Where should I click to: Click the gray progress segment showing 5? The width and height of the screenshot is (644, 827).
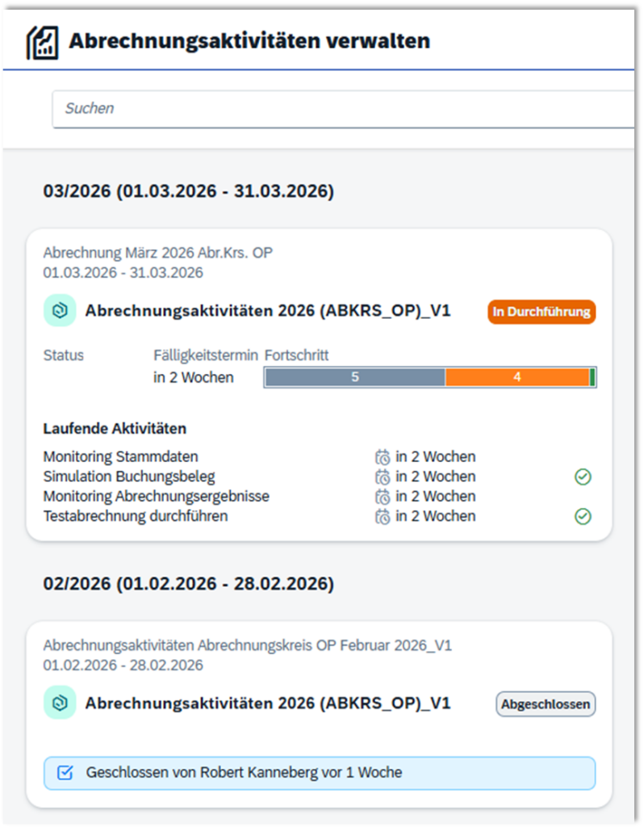[x=354, y=377]
